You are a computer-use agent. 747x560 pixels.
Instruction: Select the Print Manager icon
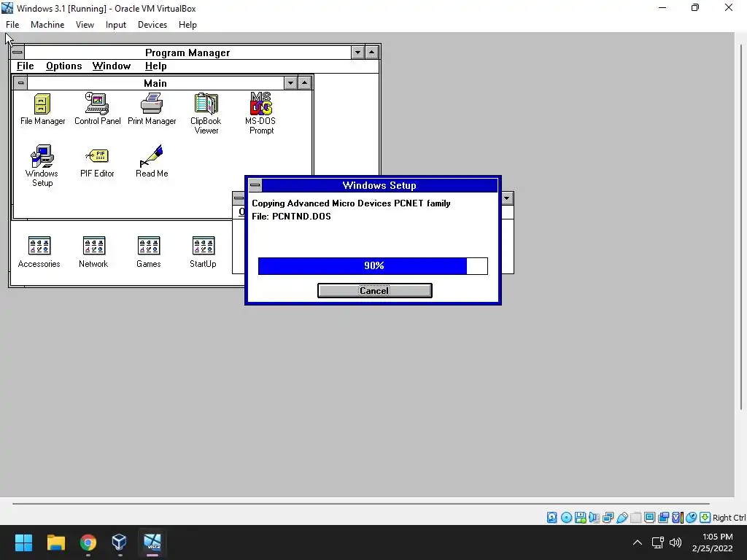pyautogui.click(x=152, y=109)
